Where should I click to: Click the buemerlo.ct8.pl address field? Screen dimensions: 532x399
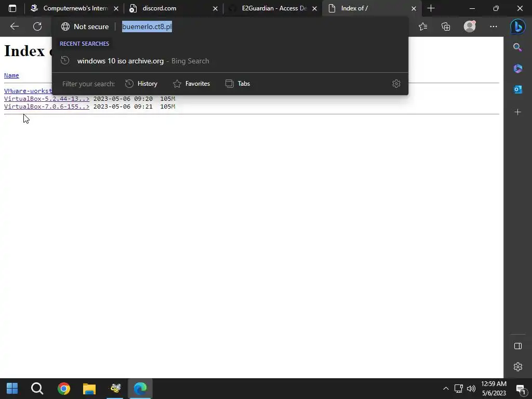click(147, 26)
